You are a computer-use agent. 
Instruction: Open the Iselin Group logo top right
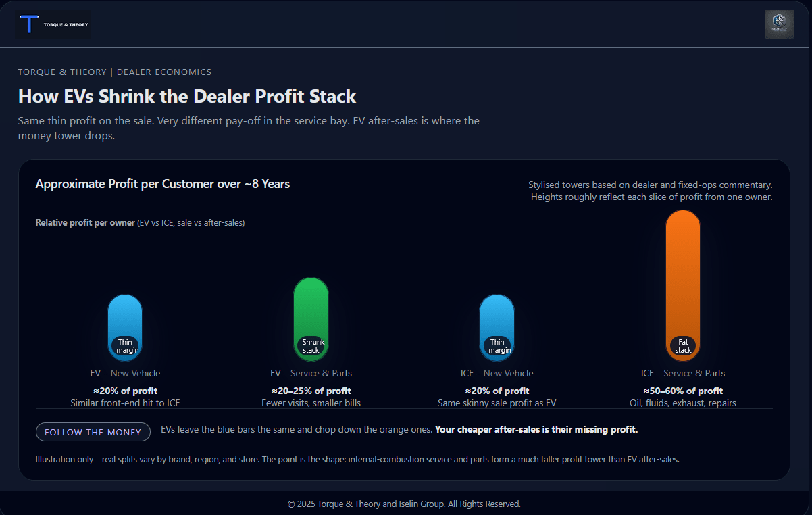click(778, 24)
